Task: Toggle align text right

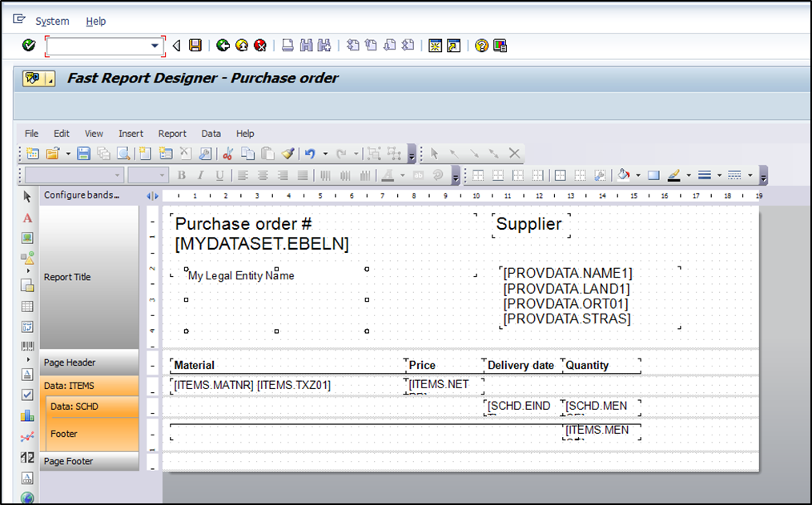Action: pos(282,175)
